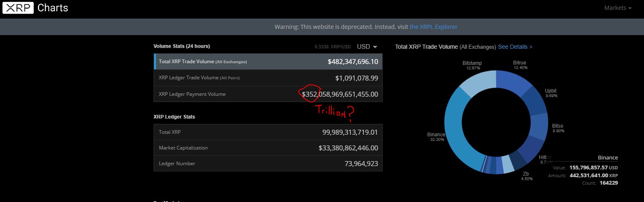
Task: Click the Ledger Number label
Action: click(x=177, y=164)
